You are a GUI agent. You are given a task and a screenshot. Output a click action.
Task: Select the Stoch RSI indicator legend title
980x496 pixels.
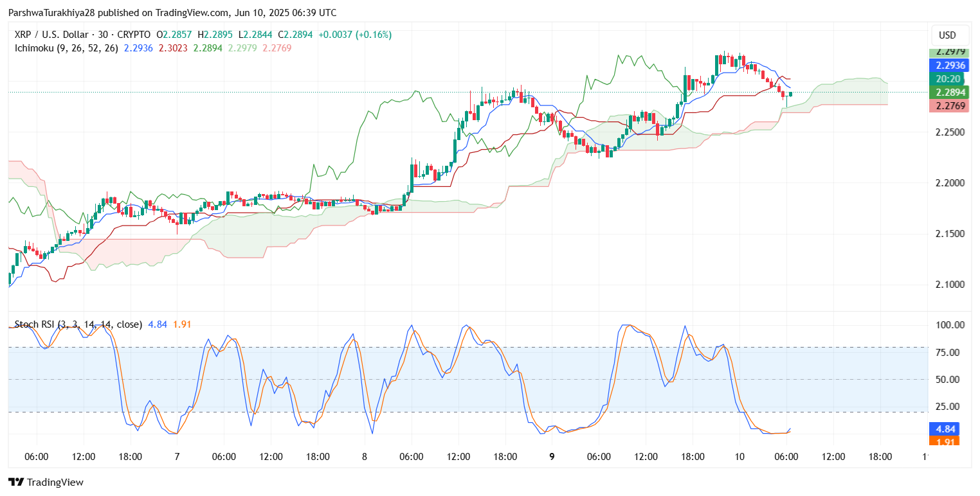78,324
